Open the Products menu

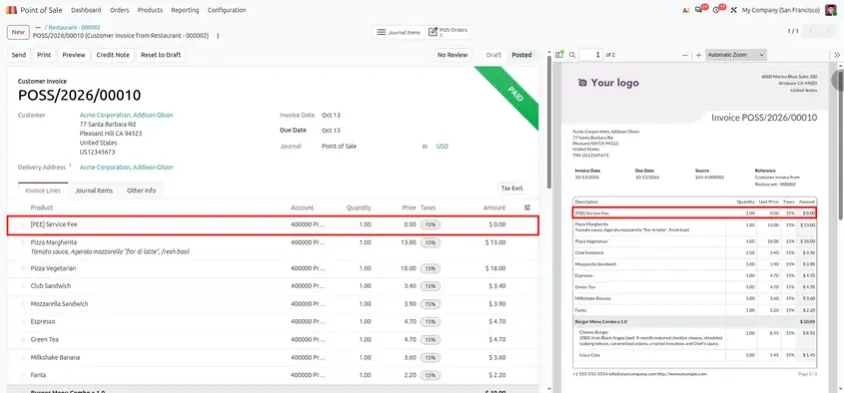click(150, 10)
